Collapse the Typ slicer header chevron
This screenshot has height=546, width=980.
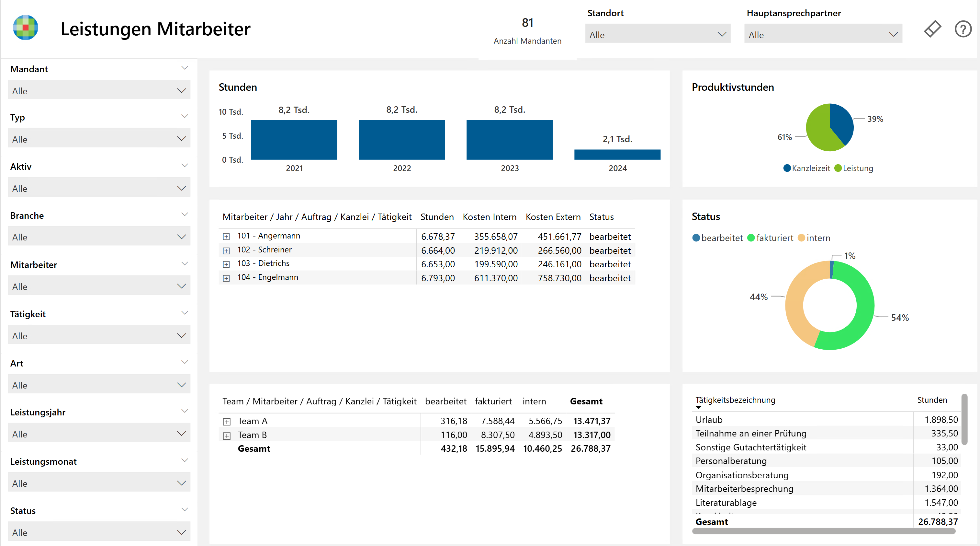(185, 117)
